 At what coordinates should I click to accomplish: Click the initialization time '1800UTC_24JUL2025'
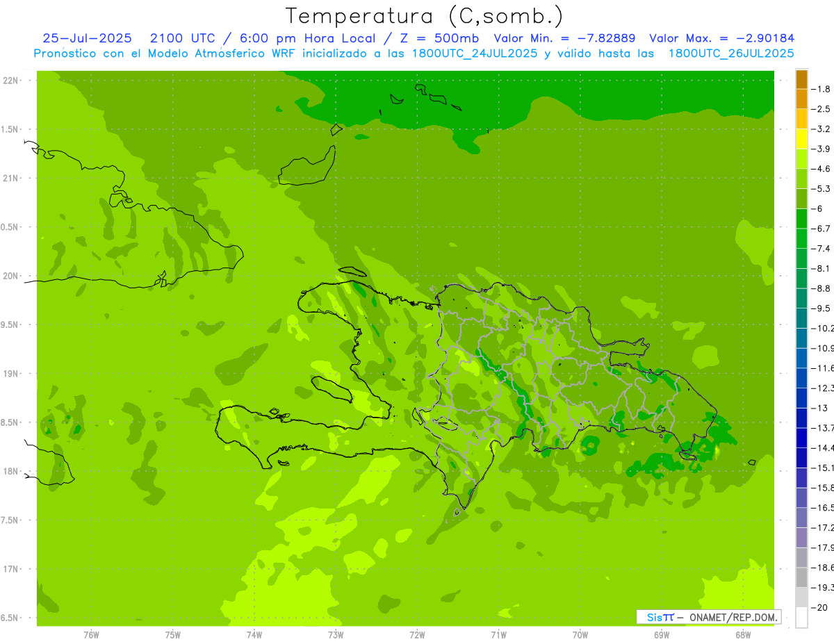[475, 53]
